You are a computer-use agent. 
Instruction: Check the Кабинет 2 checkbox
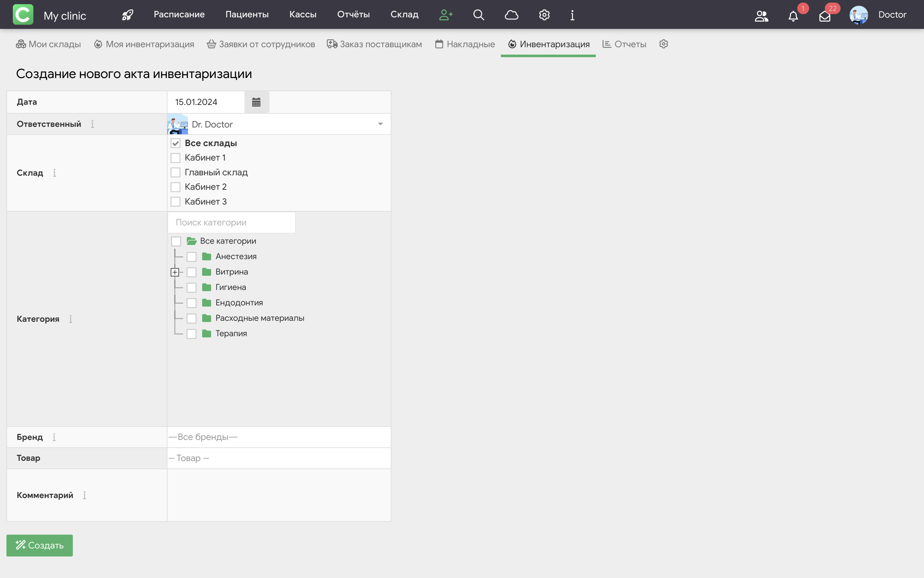click(x=175, y=187)
